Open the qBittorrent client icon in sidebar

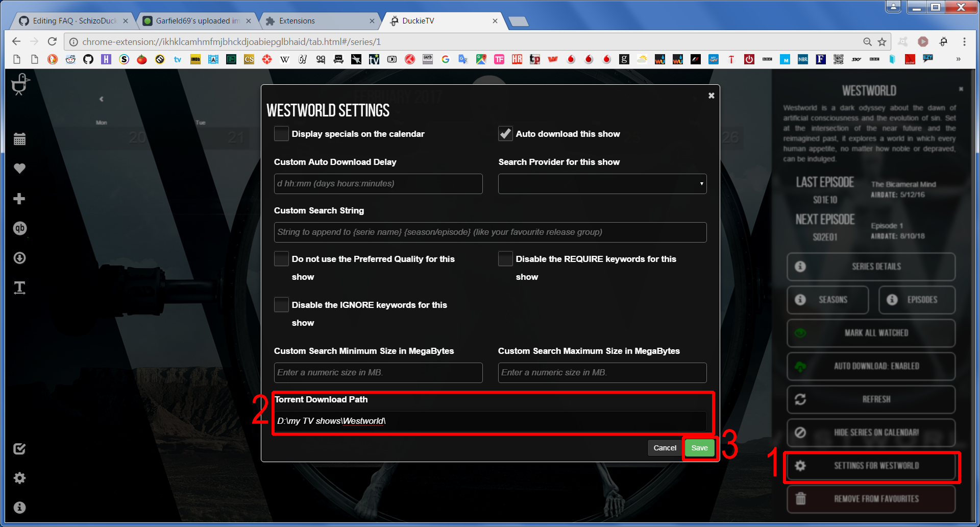tap(19, 228)
